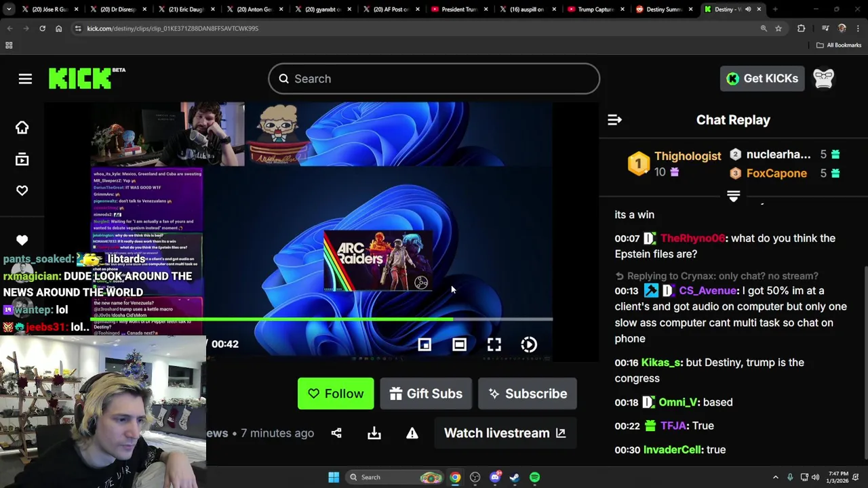Open Omni_V chat username

point(677,403)
